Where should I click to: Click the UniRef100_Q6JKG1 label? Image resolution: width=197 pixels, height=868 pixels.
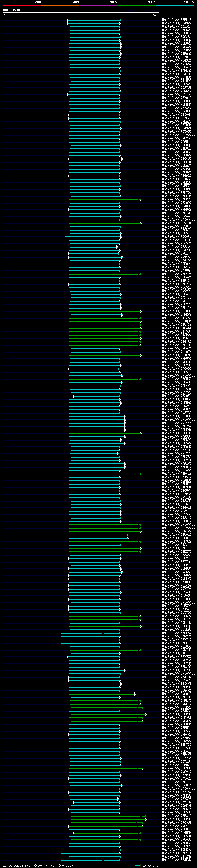click(x=176, y=711)
